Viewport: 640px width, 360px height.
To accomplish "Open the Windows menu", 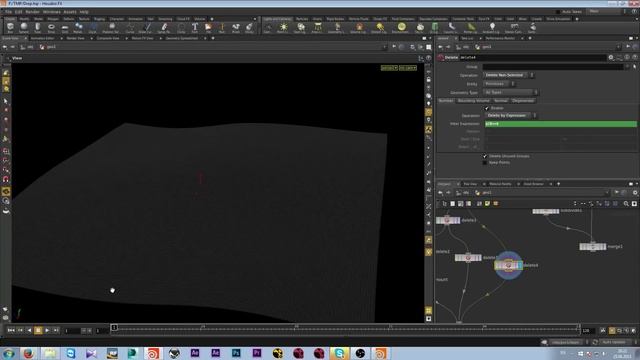I will [51, 12].
